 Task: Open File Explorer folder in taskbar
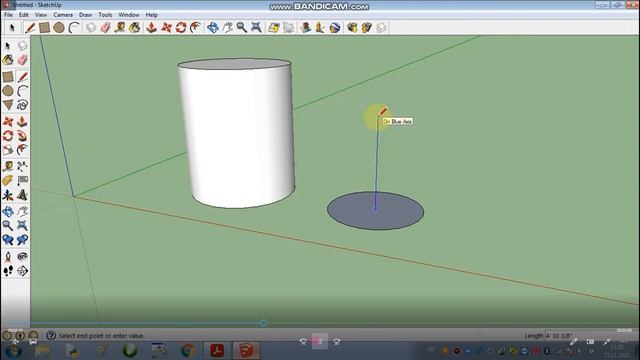click(42, 351)
